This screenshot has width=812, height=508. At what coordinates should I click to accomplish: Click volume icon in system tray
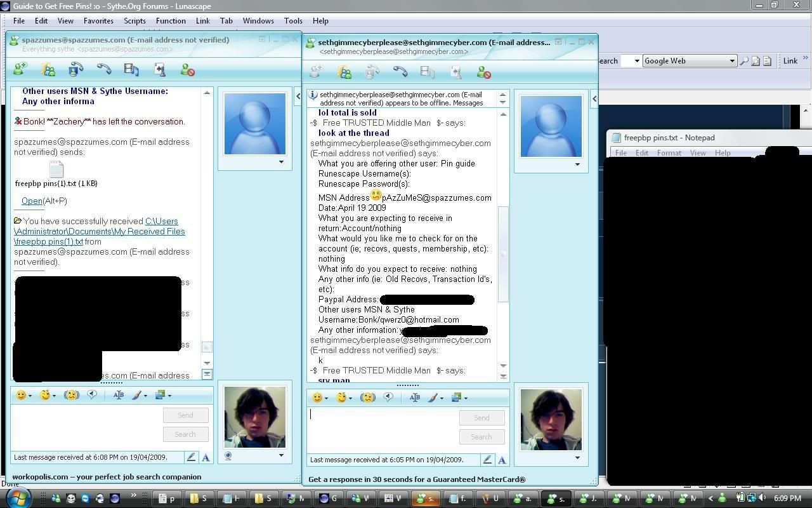[x=762, y=498]
